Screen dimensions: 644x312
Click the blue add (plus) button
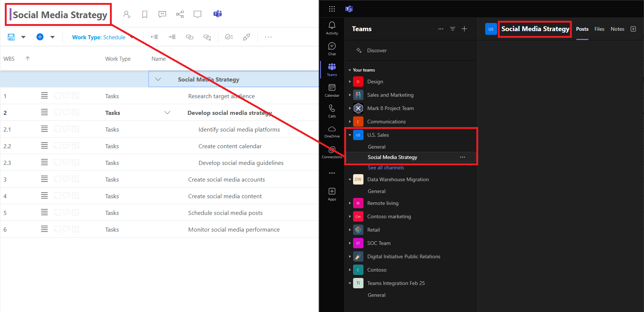[40, 37]
